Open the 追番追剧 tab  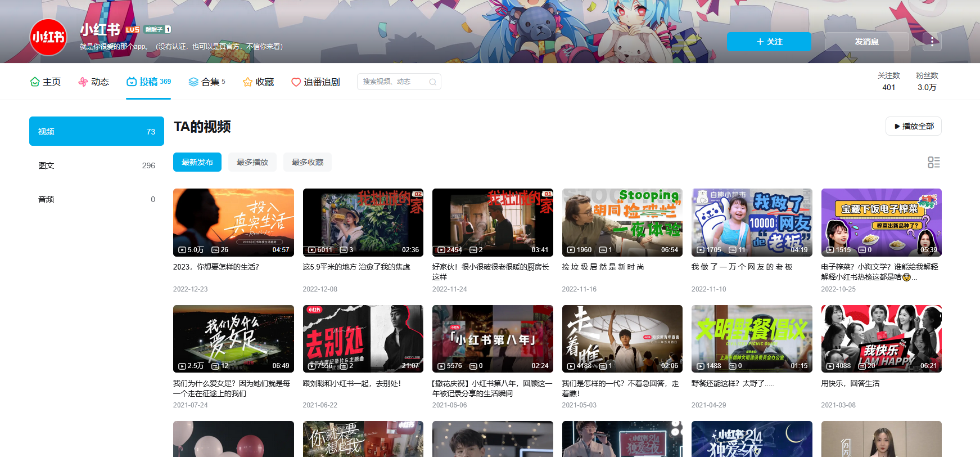click(x=315, y=82)
